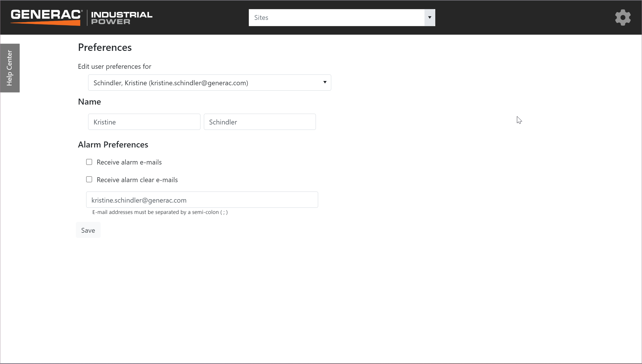The height and width of the screenshot is (364, 642).
Task: Click the Name section heading
Action: point(89,102)
